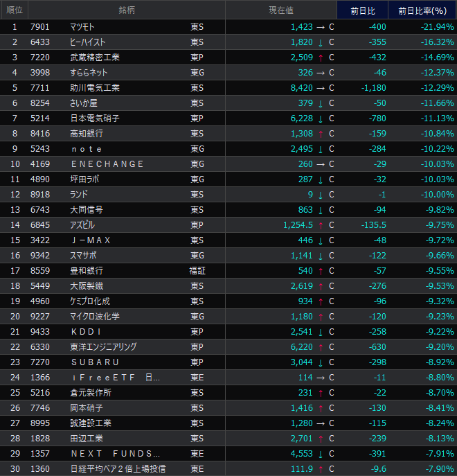This screenshot has height=476, width=457.
Task: Click price 1,423 for マツモト
Action: (302, 27)
